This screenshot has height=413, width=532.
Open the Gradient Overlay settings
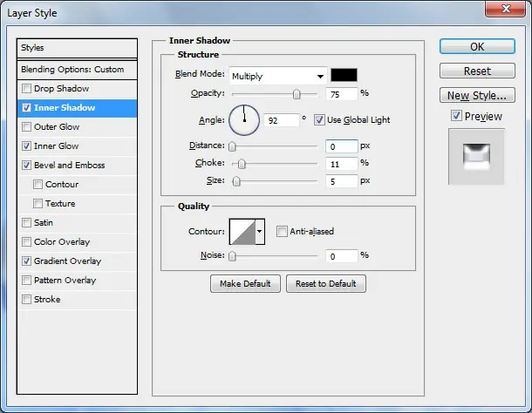click(x=67, y=261)
